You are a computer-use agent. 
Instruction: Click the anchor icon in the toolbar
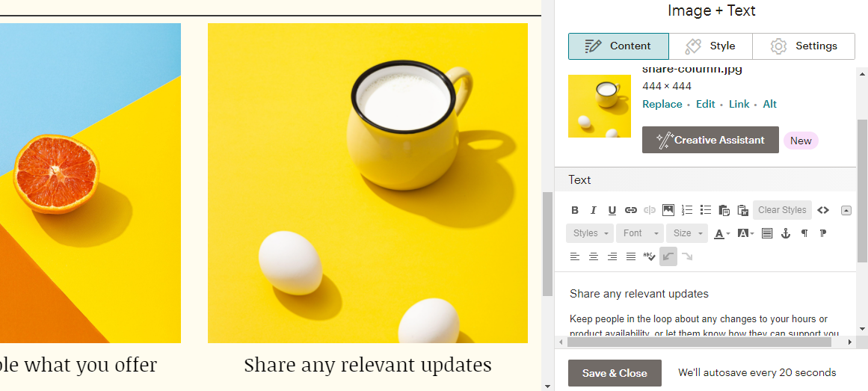pyautogui.click(x=786, y=233)
